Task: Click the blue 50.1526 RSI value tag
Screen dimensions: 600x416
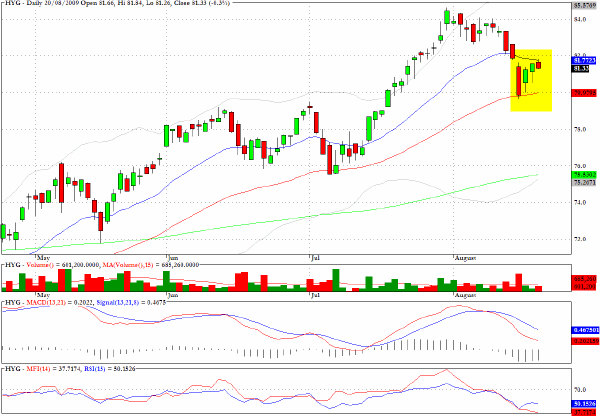Action: click(584, 404)
